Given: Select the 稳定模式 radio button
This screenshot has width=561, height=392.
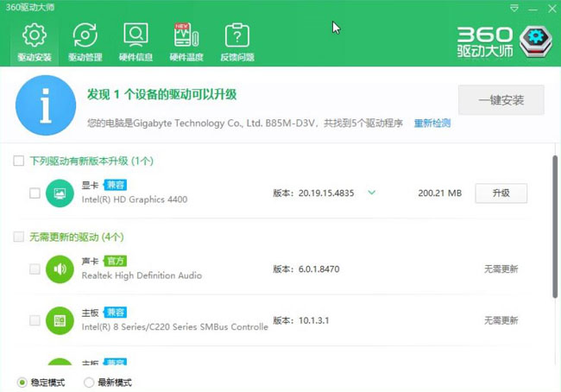Looking at the screenshot, I should click(22, 383).
